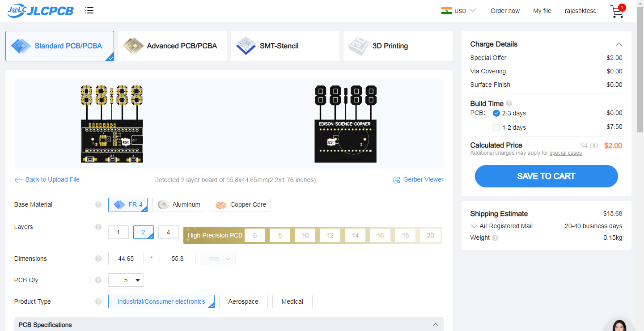Click the PCB Qty help icon
The width and height of the screenshot is (644, 331).
(98, 280)
